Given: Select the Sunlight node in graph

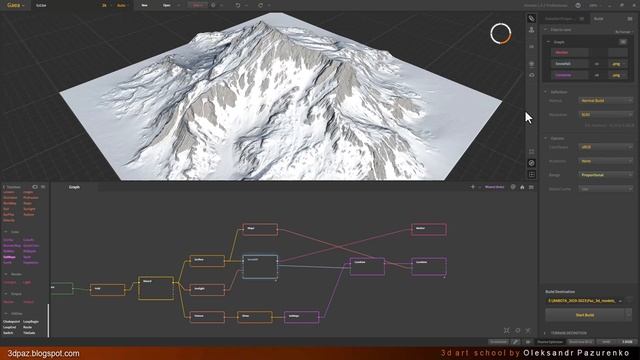Looking at the screenshot, I should coord(207,290).
